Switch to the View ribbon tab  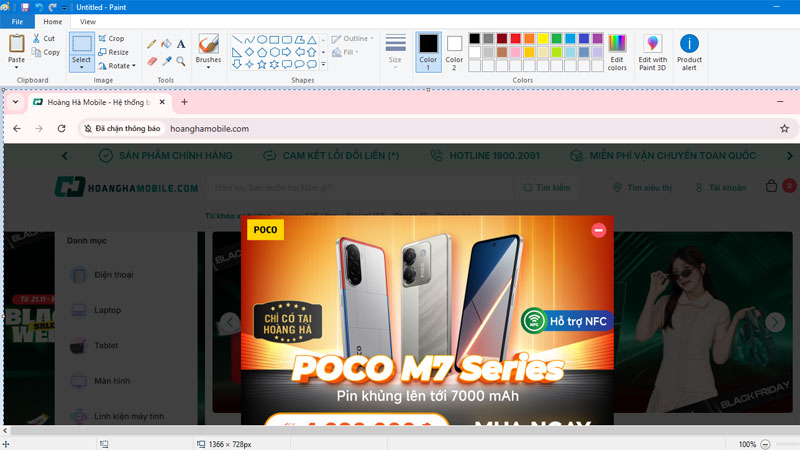point(88,21)
